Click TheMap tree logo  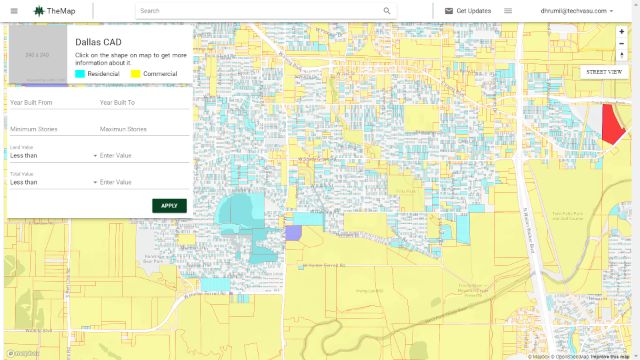39,11
